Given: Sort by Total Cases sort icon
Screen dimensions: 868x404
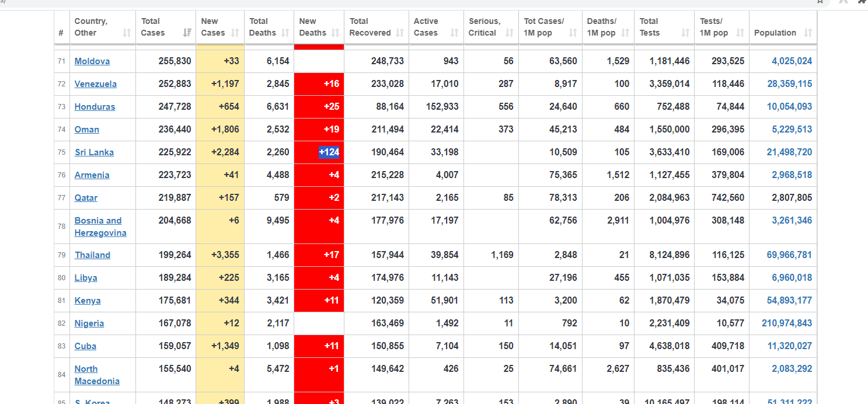Looking at the screenshot, I should 187,33.
